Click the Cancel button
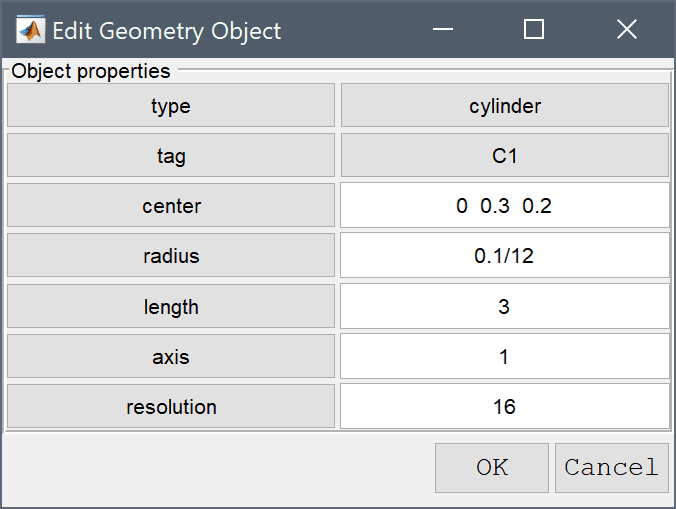676x509 pixels. (x=612, y=468)
